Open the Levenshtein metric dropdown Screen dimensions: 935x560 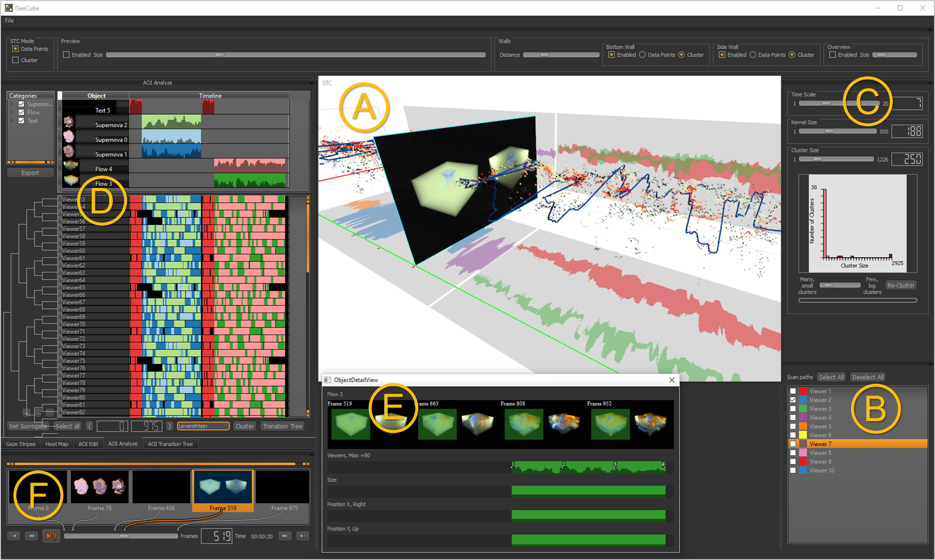point(203,426)
